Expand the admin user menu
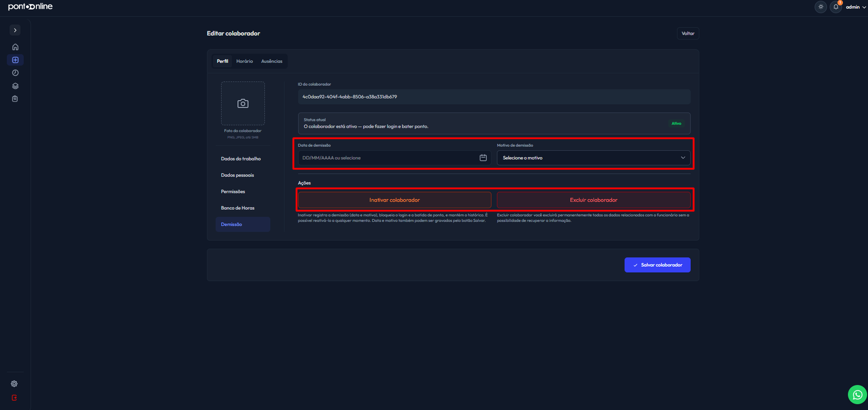Screen dimensions: 868x410 click(x=856, y=7)
